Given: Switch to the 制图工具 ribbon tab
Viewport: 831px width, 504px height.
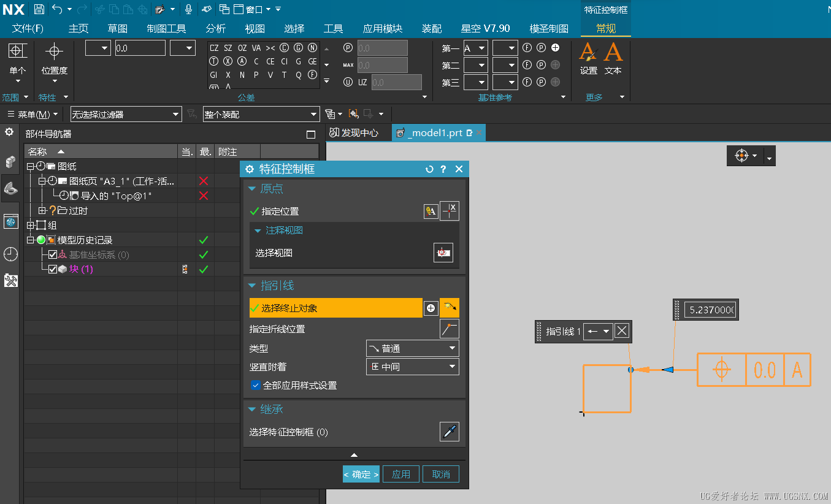Looking at the screenshot, I should click(167, 28).
